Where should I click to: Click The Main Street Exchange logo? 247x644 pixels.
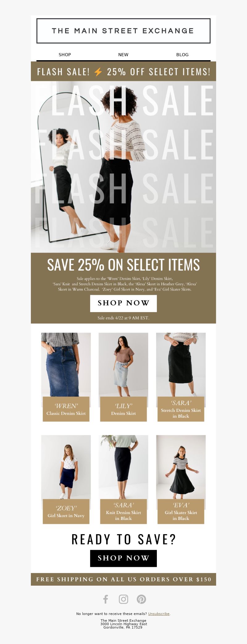pos(124,31)
